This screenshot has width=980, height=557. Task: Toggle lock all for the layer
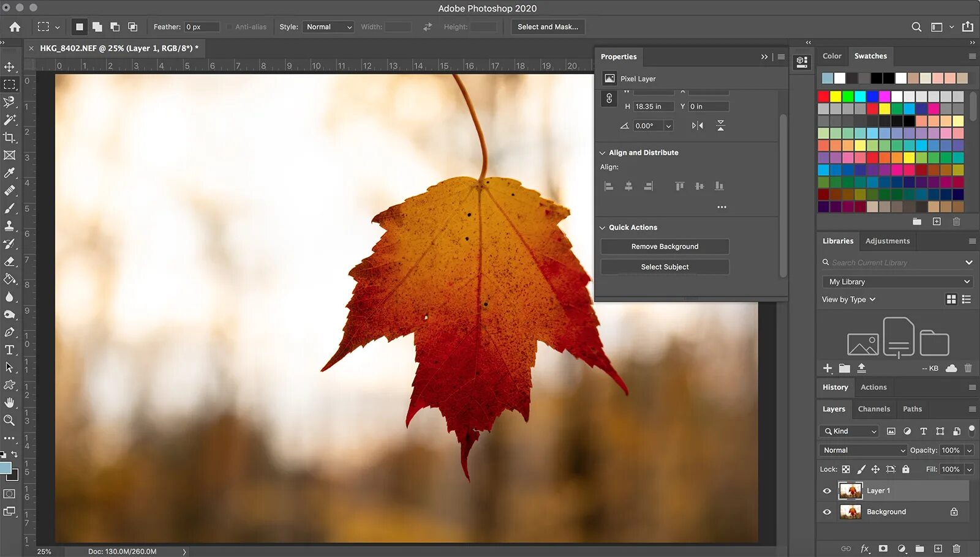point(906,469)
